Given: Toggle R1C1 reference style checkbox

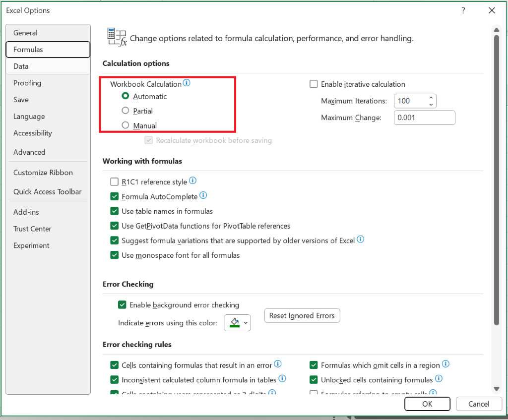Looking at the screenshot, I should click(115, 181).
